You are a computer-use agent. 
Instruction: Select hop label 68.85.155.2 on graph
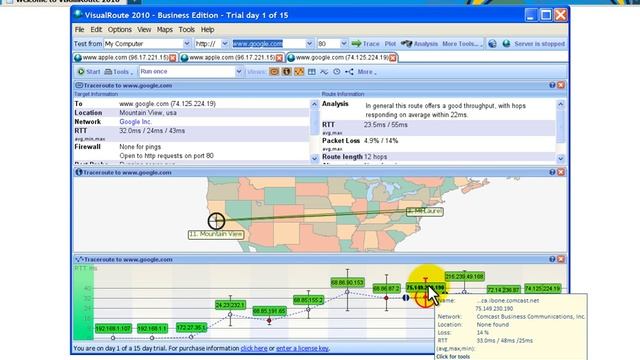point(308,300)
